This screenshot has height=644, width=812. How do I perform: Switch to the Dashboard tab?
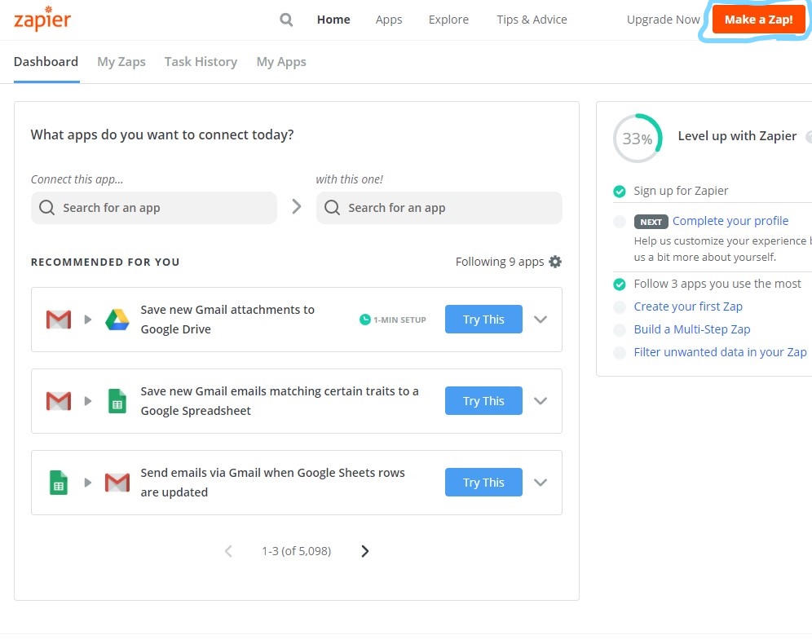pyautogui.click(x=46, y=62)
